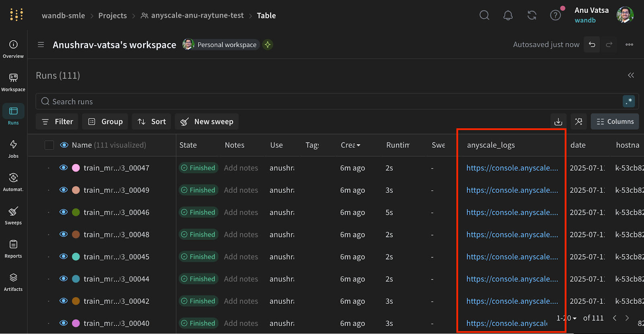Click the Finished status of run 00042
This screenshot has height=334, width=644.
coord(198,301)
